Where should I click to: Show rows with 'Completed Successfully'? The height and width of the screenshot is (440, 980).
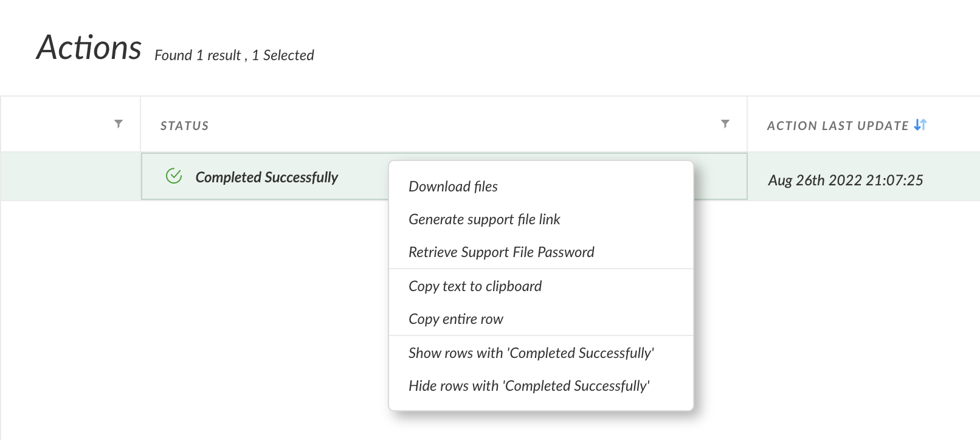click(531, 352)
